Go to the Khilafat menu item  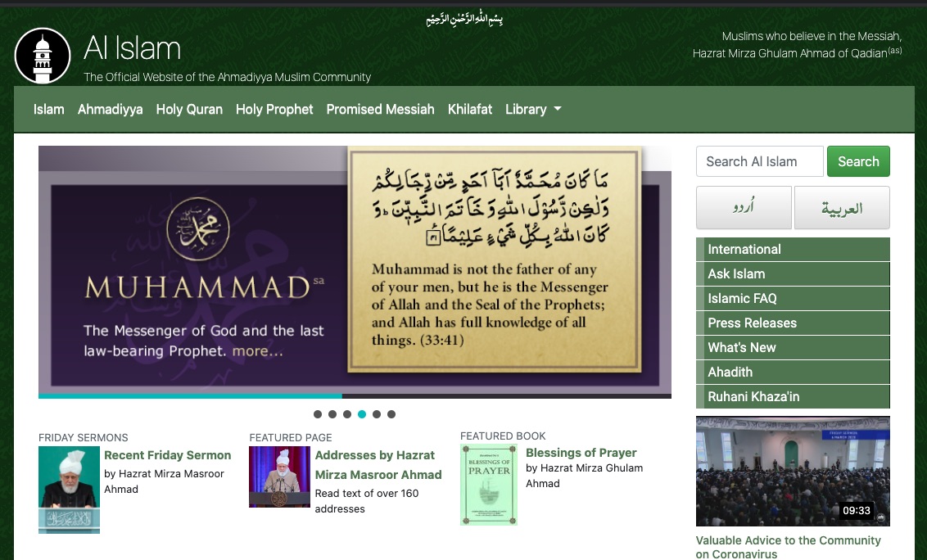[x=470, y=109]
